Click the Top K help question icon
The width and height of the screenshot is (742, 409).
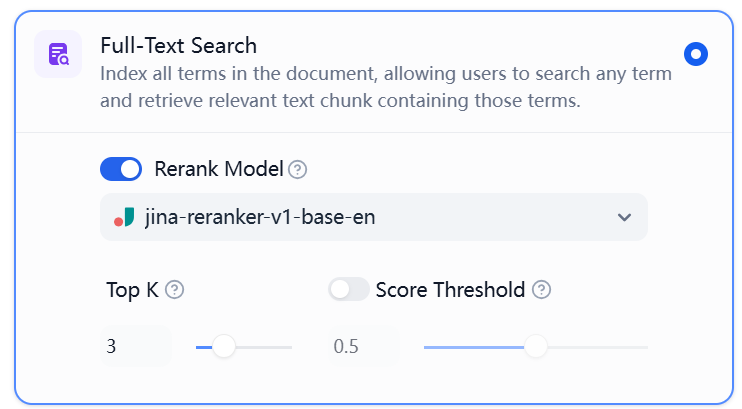pyautogui.click(x=175, y=290)
